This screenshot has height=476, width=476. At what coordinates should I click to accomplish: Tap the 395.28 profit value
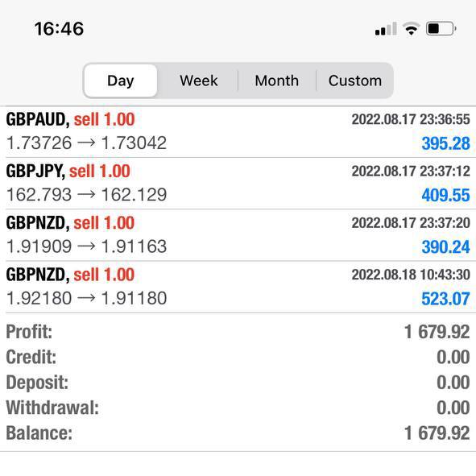pos(445,143)
